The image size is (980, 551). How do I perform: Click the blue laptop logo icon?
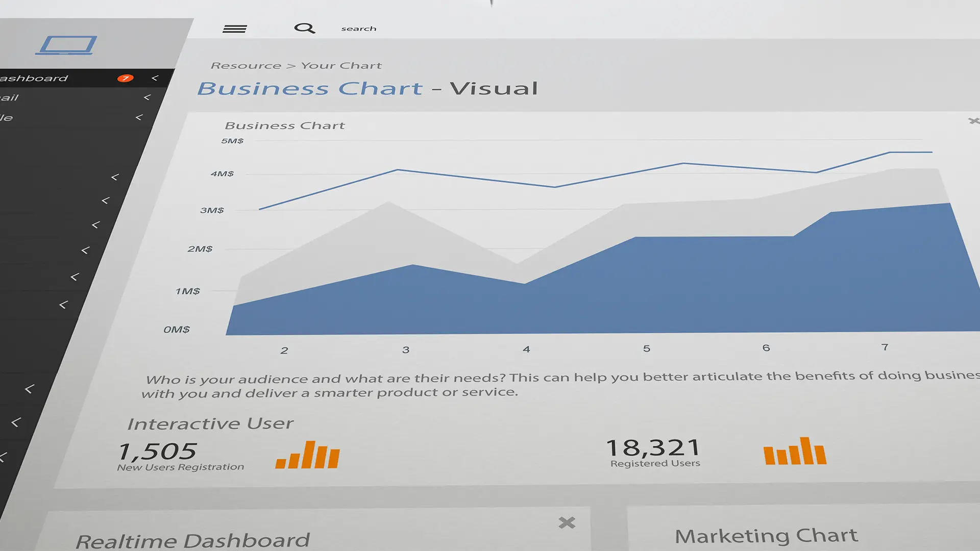tap(66, 45)
